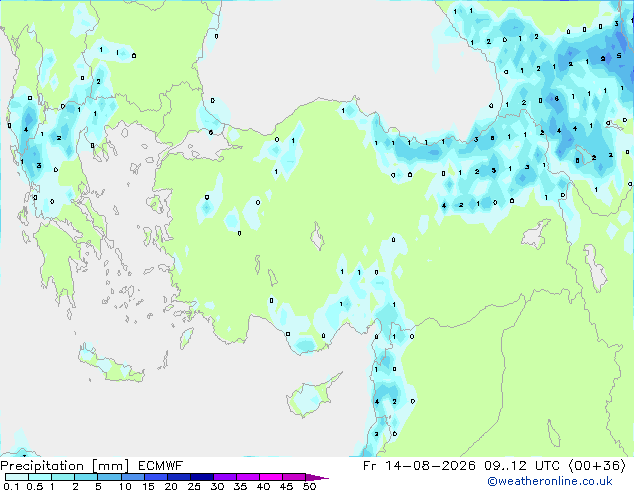The height and width of the screenshot is (490, 634).
Task: Click the 10–15 mm blue legend swatch
Action: (132, 477)
